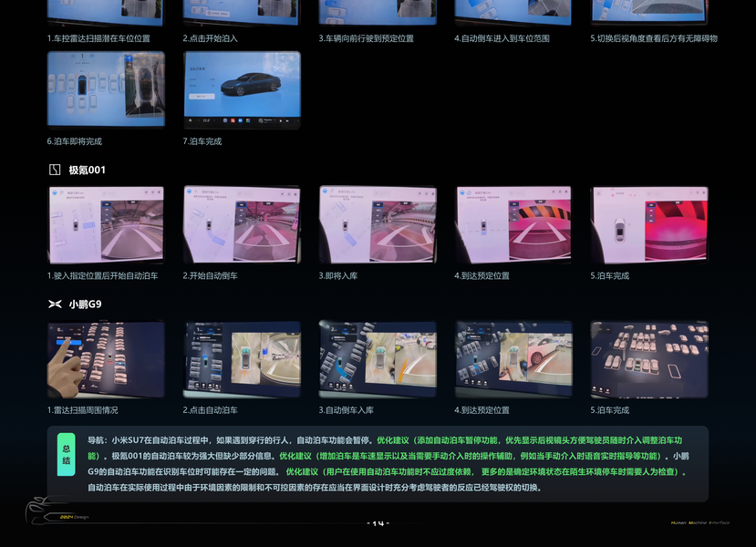Click 5.泊车完成 caption under 极氪001

[609, 275]
